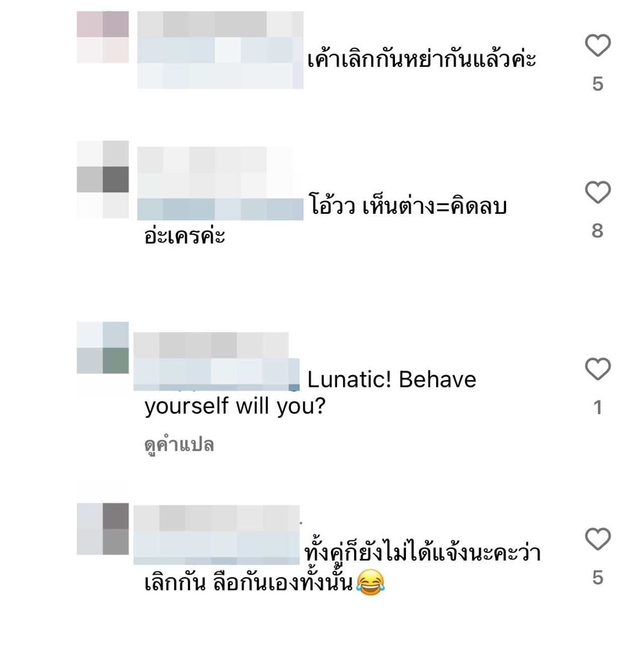The height and width of the screenshot is (651, 644).
Task: View like count under 'เลิกกัน ลือกันเองทั้งนั้น' heart
Action: pos(598,578)
